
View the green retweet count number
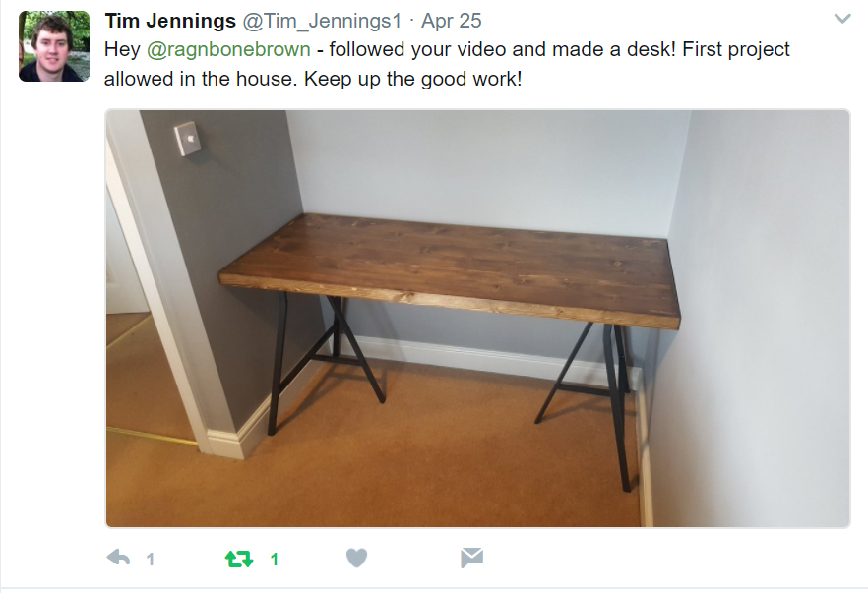pyautogui.click(x=274, y=560)
